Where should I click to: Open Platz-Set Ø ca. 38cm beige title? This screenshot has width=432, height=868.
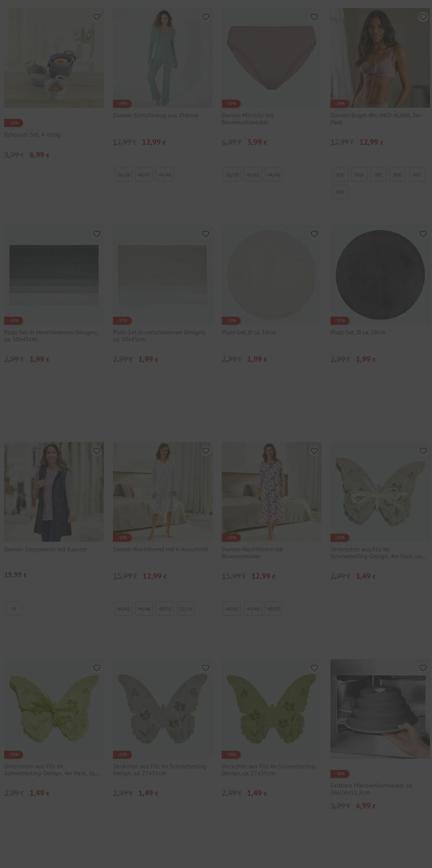249,332
